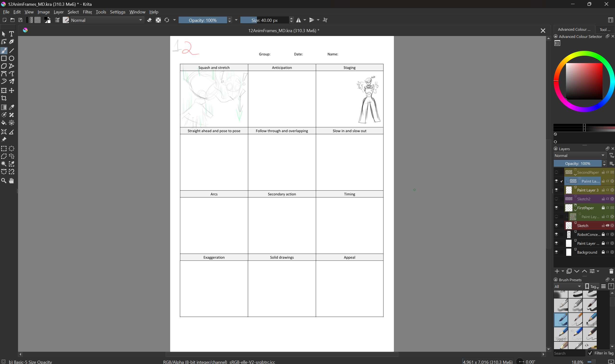Delete layer with trash icon

[611, 271]
